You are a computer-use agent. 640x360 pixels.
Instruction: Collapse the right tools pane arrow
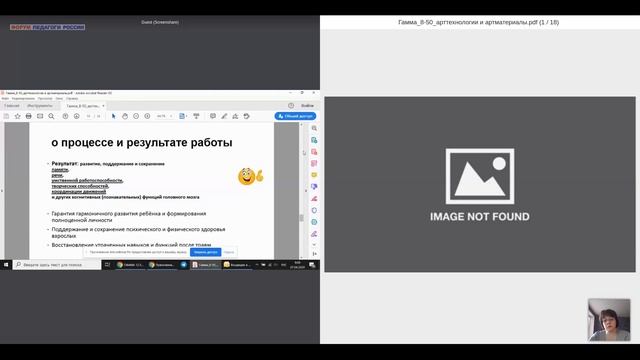[314, 254]
